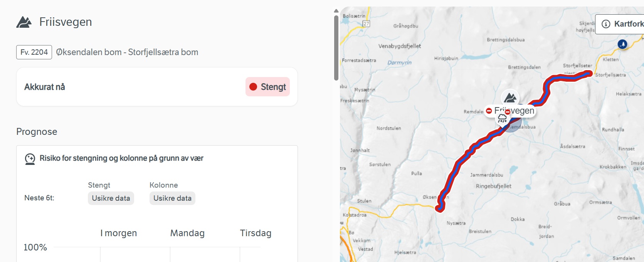Click the mountain pass icon beside Friisvegen heading
The width and height of the screenshot is (644, 262).
pyautogui.click(x=24, y=22)
